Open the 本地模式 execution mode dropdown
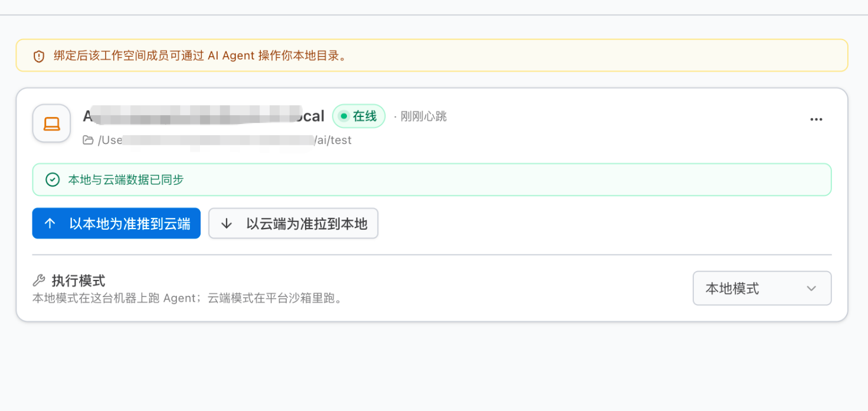868x411 pixels. click(x=762, y=288)
